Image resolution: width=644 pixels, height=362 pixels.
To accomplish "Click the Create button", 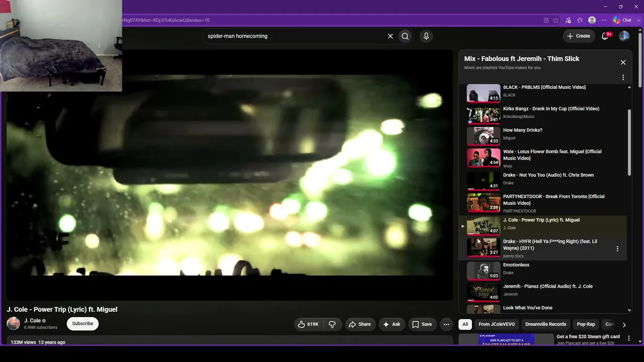I will [579, 36].
